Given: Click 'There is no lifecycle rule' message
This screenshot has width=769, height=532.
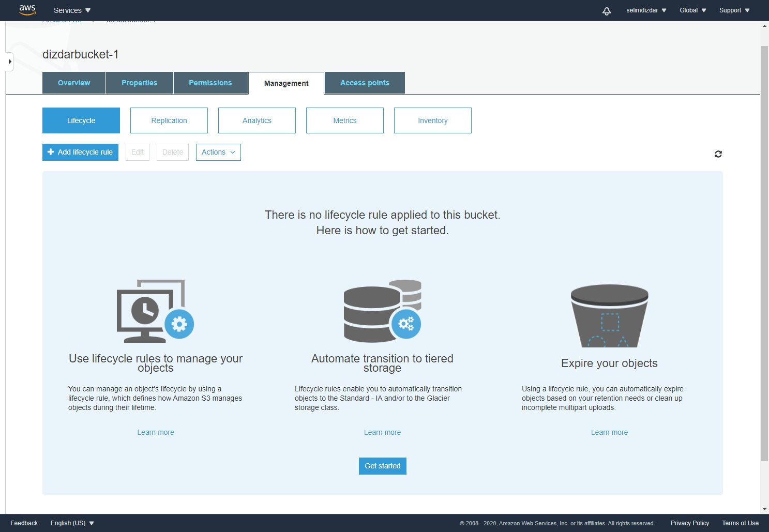Looking at the screenshot, I should coord(383,215).
